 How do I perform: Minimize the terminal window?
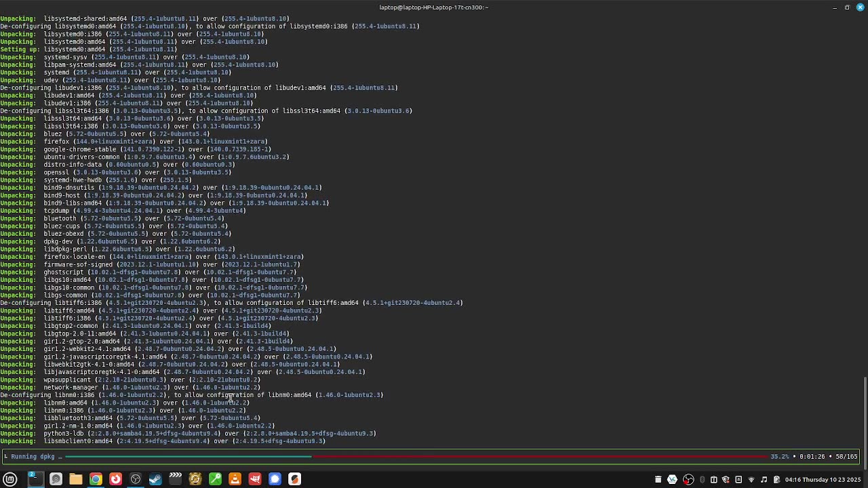tap(834, 7)
